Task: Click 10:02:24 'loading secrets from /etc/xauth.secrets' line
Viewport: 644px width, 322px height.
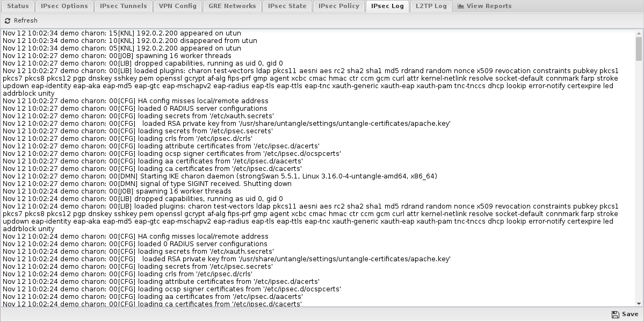Action: (x=139, y=251)
